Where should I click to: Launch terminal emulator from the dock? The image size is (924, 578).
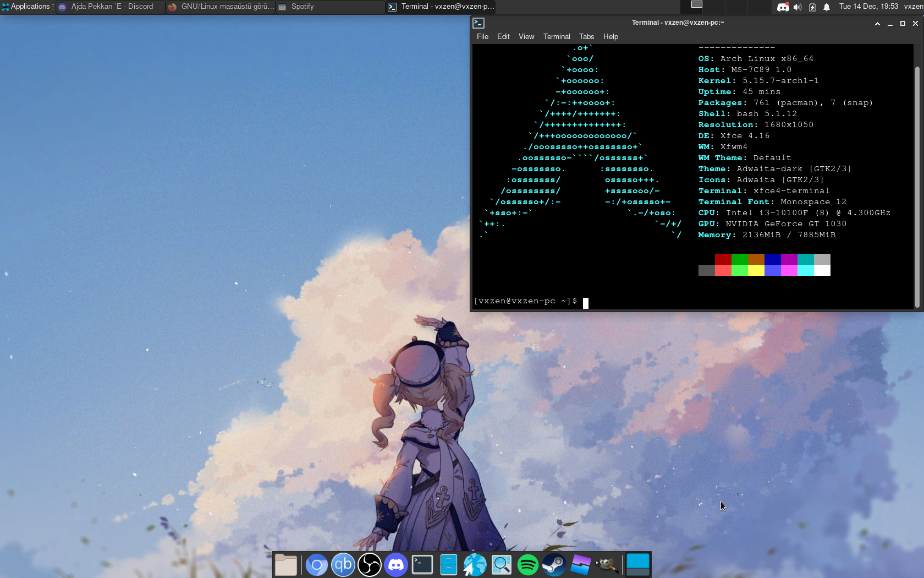click(x=422, y=565)
